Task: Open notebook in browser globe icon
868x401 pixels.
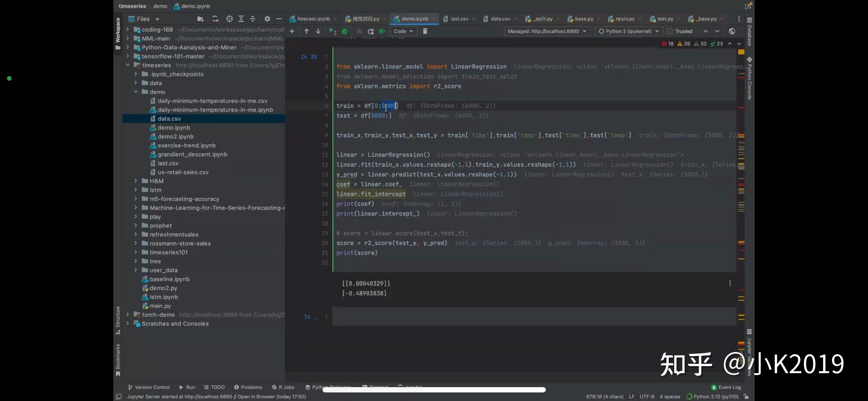Action: [732, 31]
